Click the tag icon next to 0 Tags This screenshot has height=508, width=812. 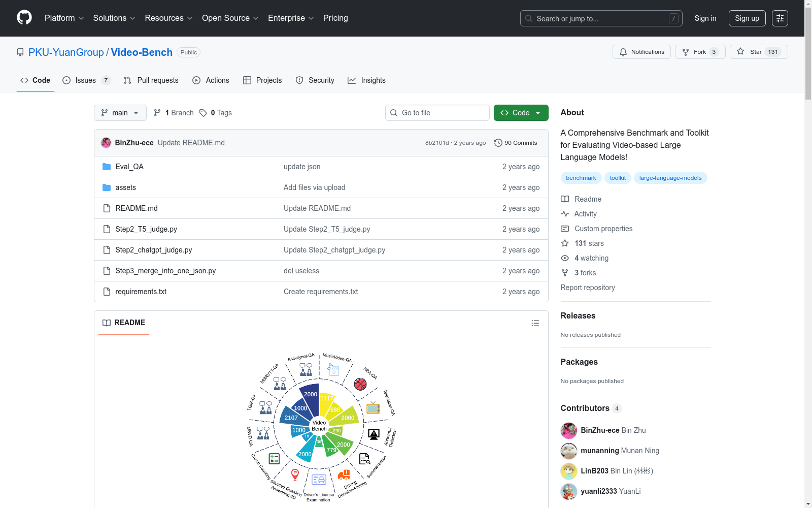click(x=203, y=113)
